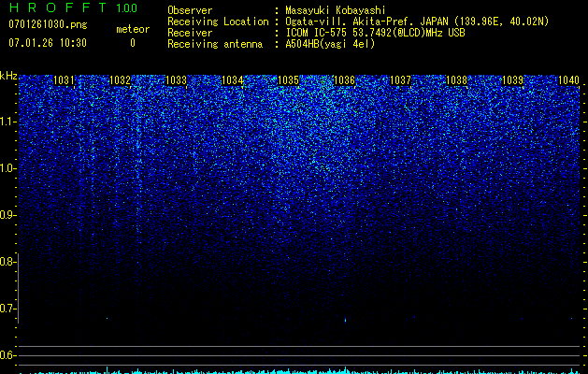This screenshot has height=374, width=588.
Task: Click the ICOM IC-575 receiver text
Action: [375, 33]
